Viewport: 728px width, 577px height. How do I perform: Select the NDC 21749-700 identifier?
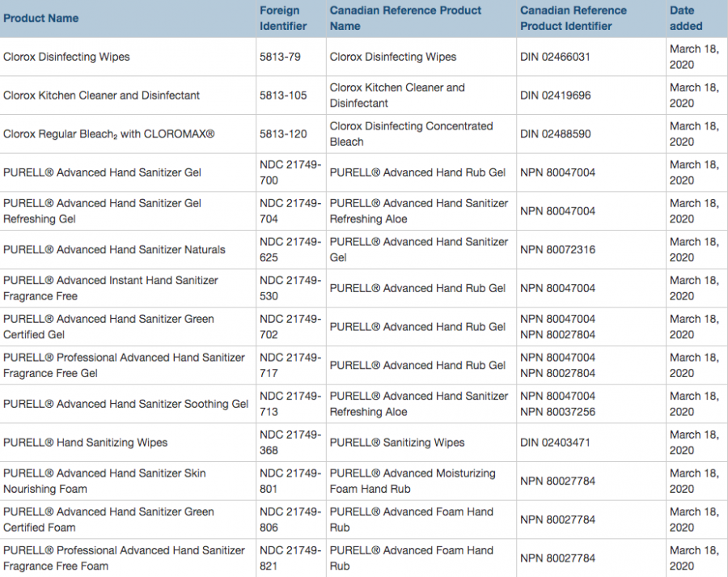(290, 172)
